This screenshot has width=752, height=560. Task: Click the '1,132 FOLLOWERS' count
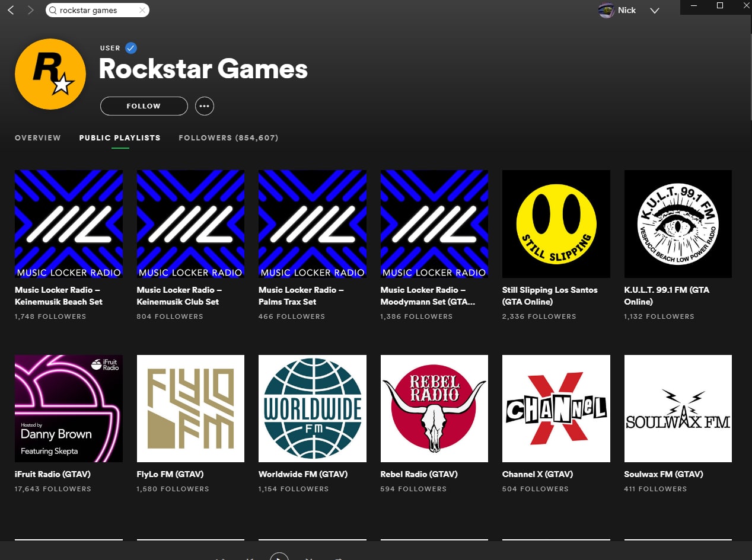pos(659,316)
